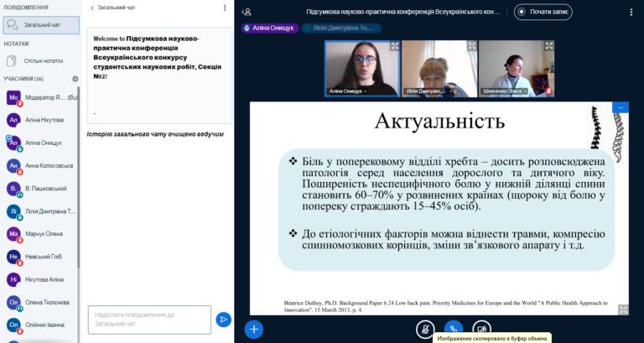Screen dimensions: 644x343
Task: Collapse chat via Загальний чат back arrow
Action: (92, 8)
